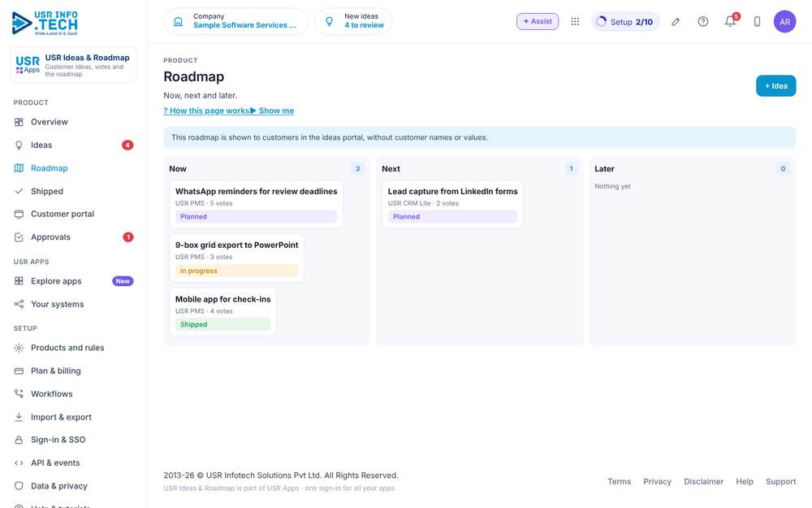Viewport: 812px width, 508px height.
Task: Click the Products and rules gear icon
Action: click(19, 348)
